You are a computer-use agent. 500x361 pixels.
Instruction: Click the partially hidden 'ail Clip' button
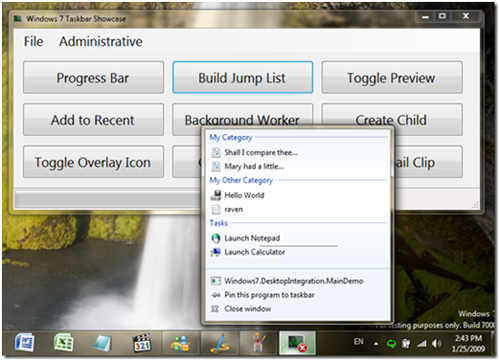click(x=429, y=162)
